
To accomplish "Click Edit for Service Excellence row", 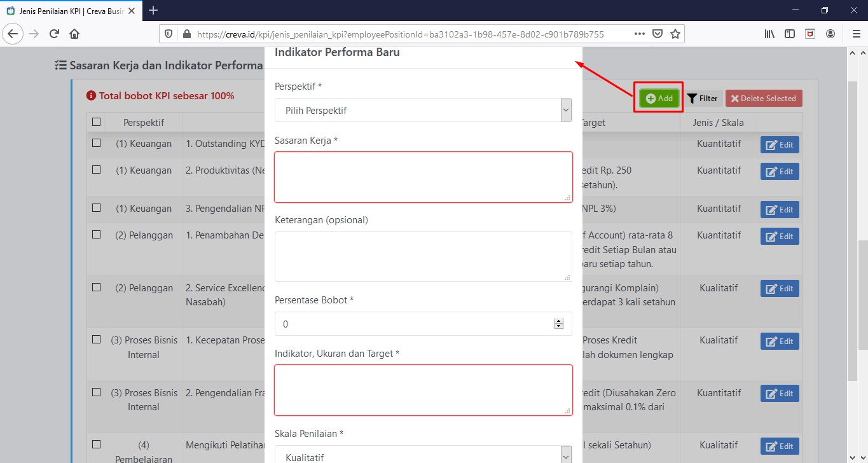I will [780, 289].
